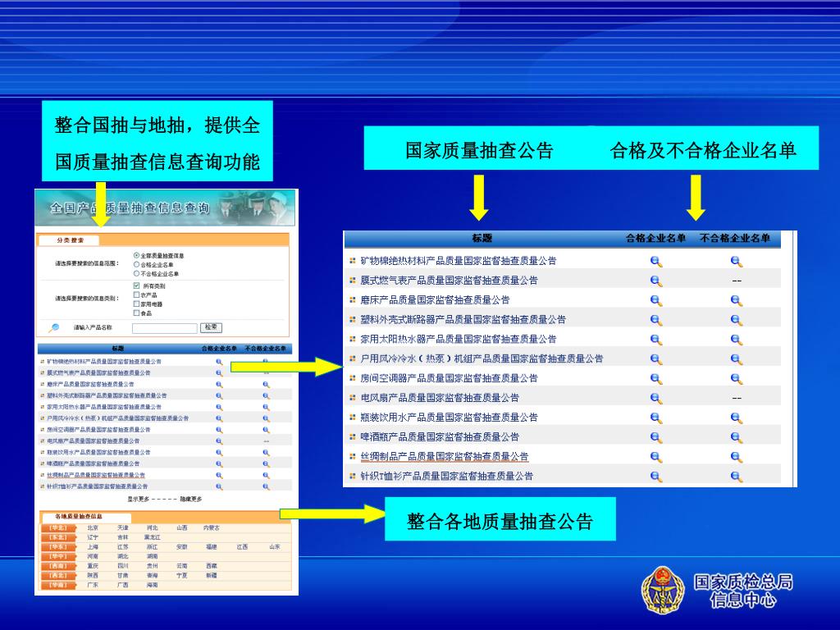Open qualified list for 膜式燃气表 in enlarged table
Screen dimensions: 840x630
click(656, 281)
